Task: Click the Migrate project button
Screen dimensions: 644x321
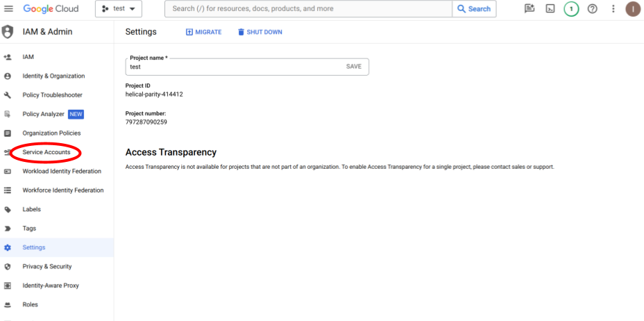Action: (x=203, y=32)
